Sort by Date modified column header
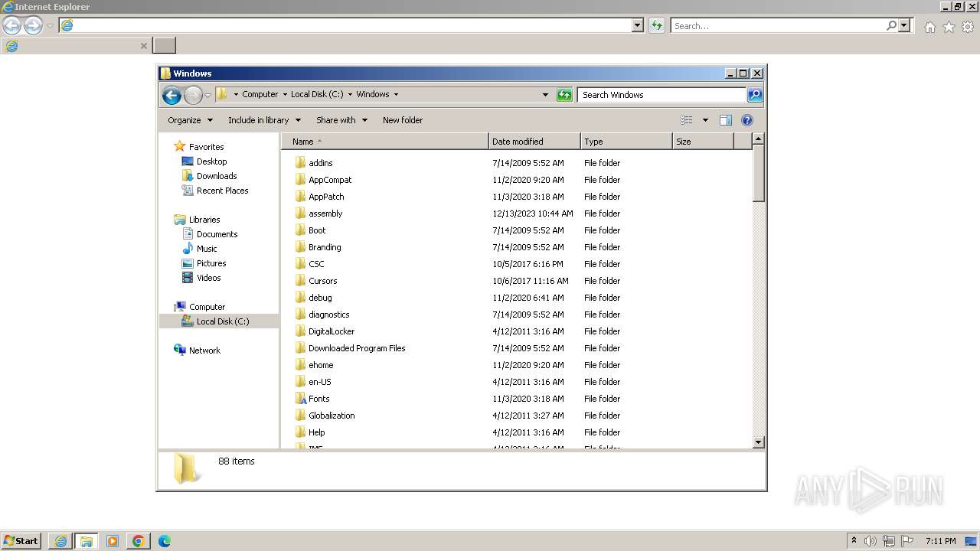980x551 pixels. coord(534,142)
